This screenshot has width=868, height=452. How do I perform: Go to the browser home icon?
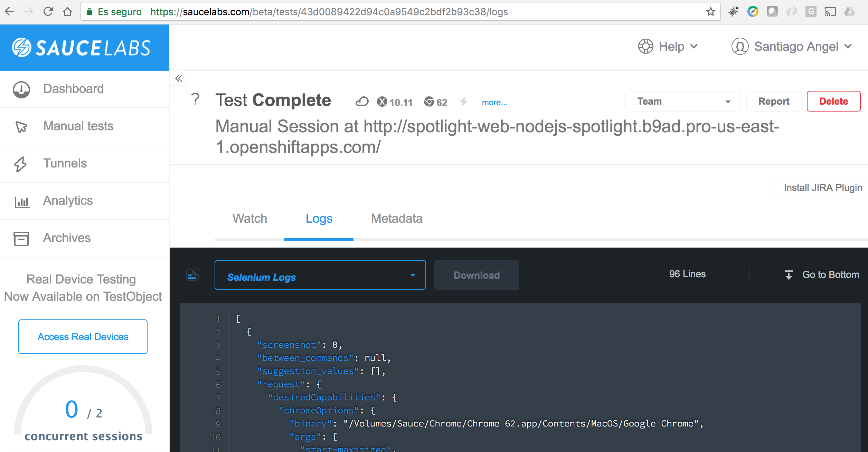coord(67,12)
